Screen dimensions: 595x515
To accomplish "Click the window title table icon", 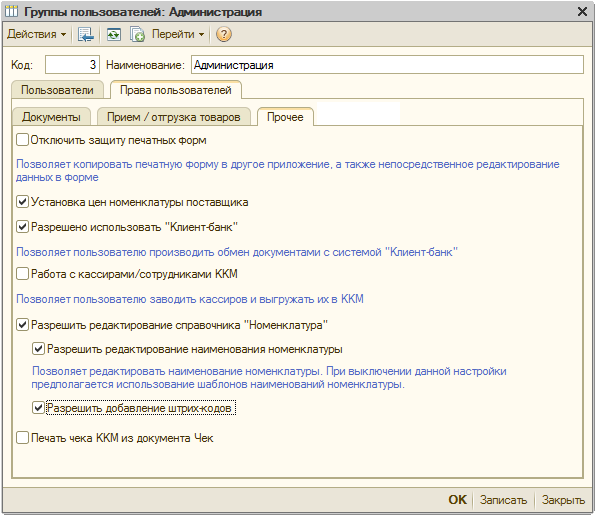I will pos(11,11).
